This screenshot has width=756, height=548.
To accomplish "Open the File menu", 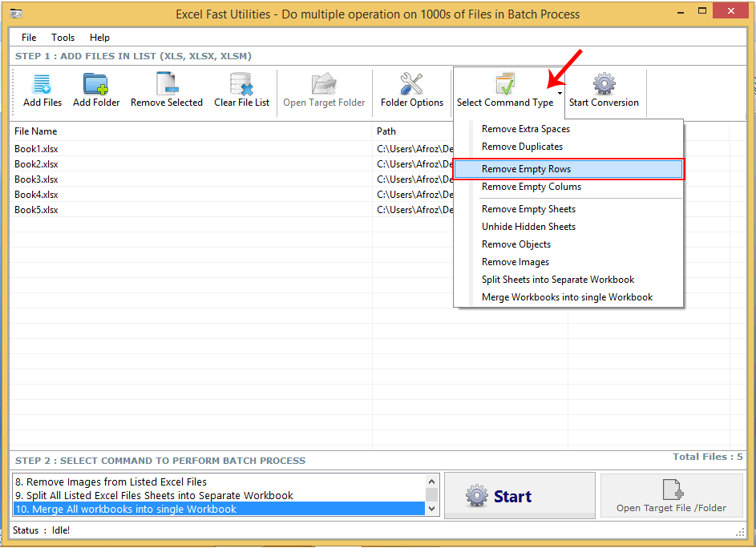I will click(x=28, y=37).
